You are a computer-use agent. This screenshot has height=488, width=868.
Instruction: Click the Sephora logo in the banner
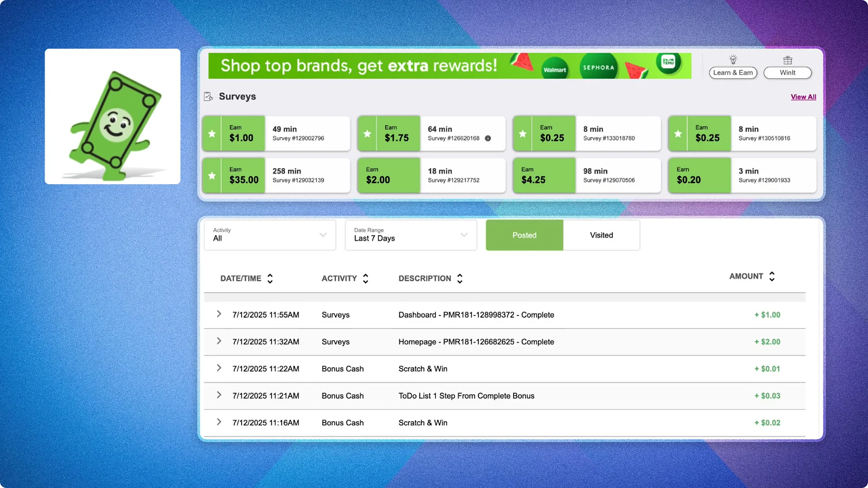(599, 67)
